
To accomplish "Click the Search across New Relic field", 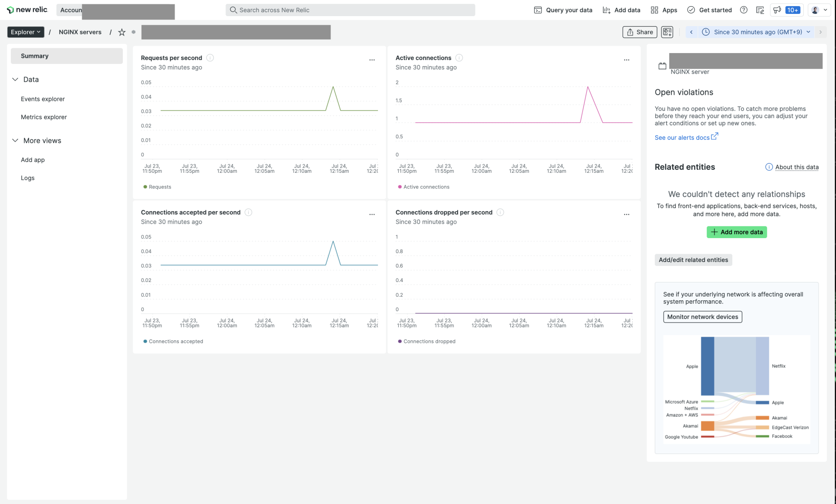I will pos(350,10).
